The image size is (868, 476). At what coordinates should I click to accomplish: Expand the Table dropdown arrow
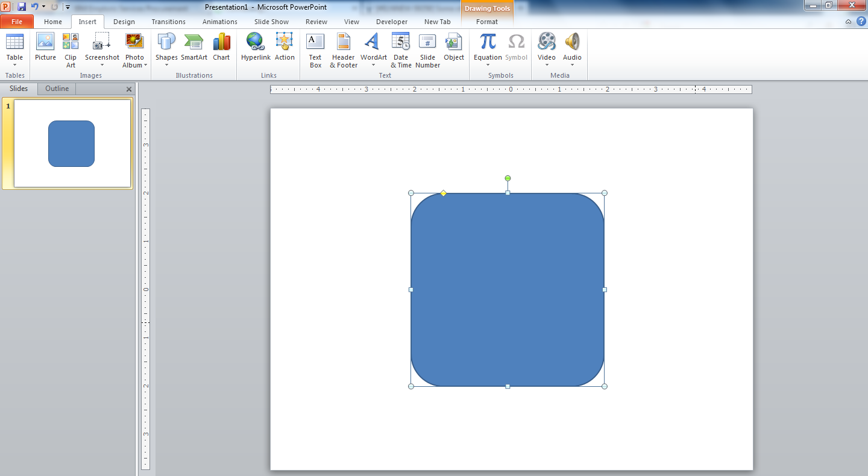tap(14, 65)
